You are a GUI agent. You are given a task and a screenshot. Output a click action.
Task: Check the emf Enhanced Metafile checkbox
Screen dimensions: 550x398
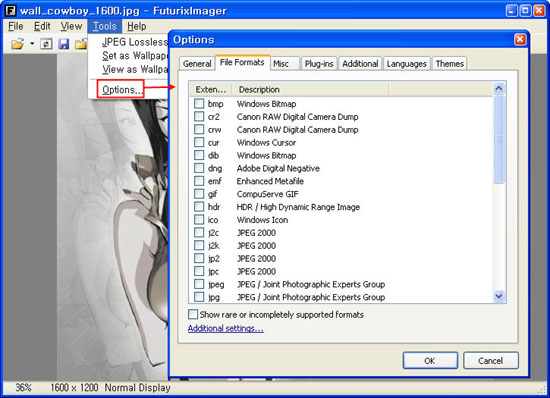tap(199, 181)
